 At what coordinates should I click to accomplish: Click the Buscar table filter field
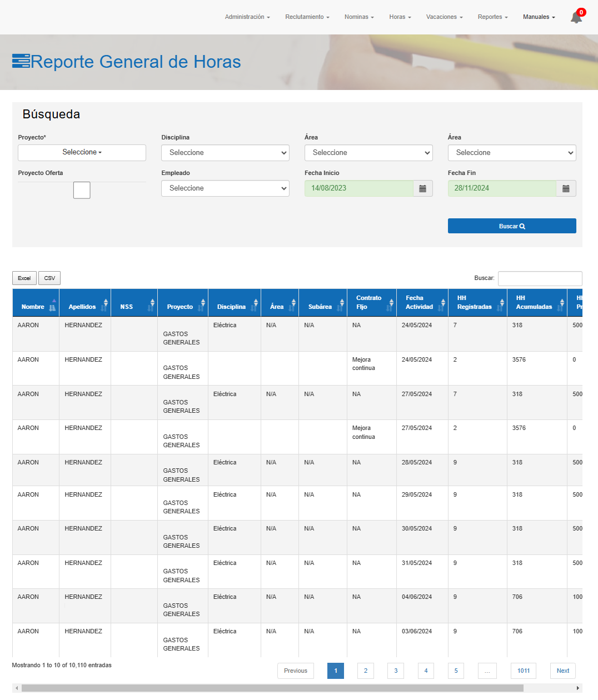point(540,278)
